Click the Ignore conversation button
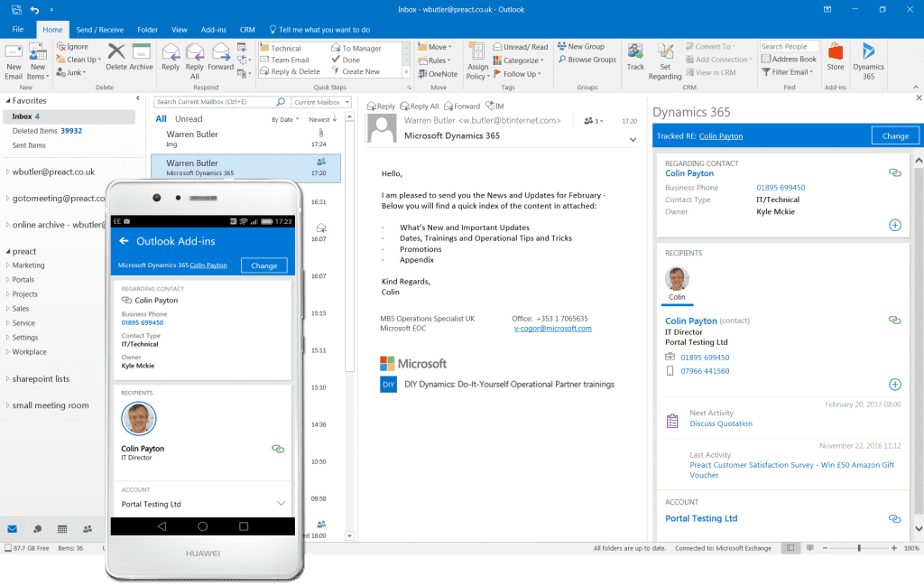 pos(72,47)
